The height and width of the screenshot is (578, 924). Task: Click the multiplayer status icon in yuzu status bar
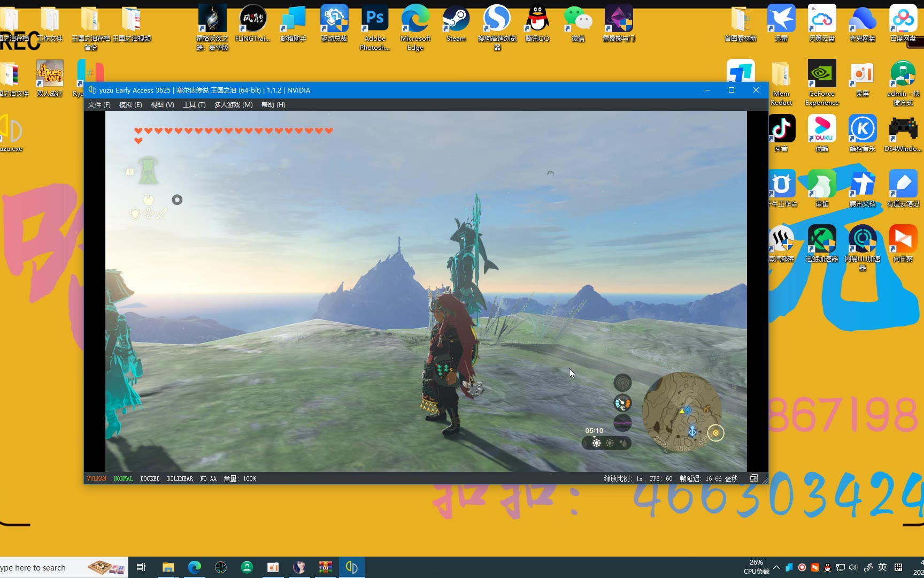point(754,478)
